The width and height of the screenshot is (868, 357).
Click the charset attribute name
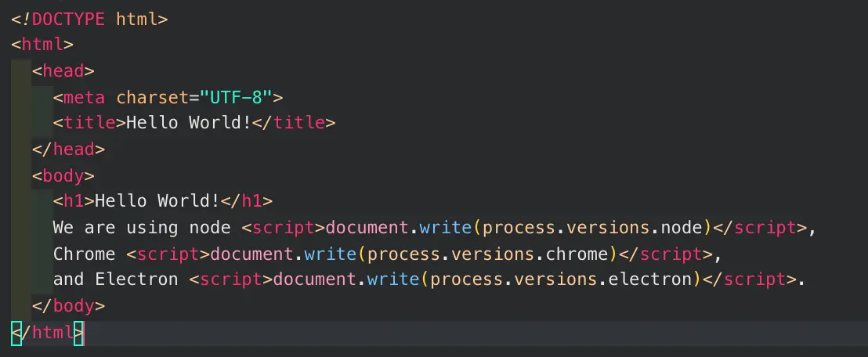tap(152, 98)
